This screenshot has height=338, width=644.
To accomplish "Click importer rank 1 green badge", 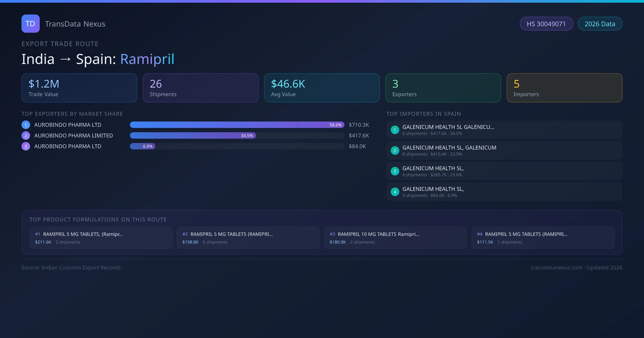I will (x=395, y=130).
